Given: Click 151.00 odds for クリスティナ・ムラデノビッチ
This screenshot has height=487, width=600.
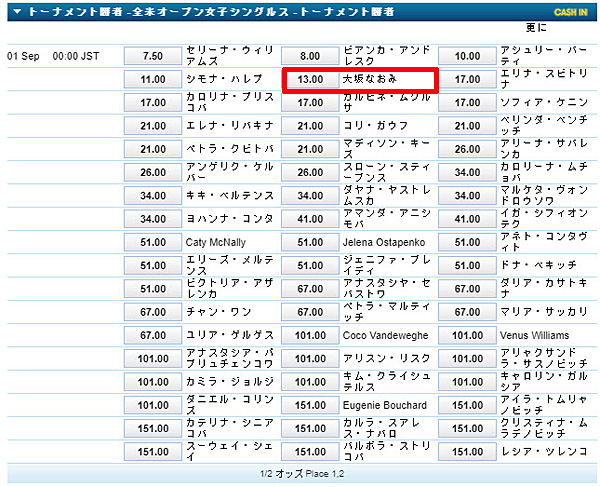Looking at the screenshot, I should coord(467,428).
